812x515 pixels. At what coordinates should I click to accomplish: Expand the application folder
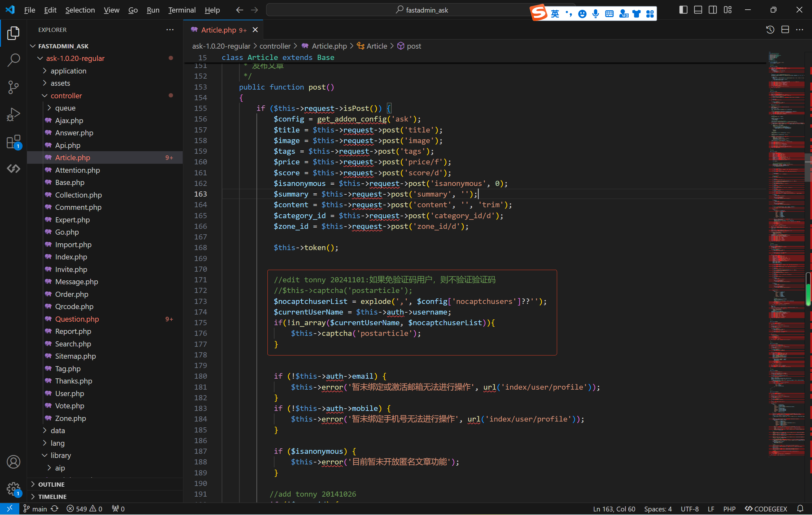[x=68, y=71]
